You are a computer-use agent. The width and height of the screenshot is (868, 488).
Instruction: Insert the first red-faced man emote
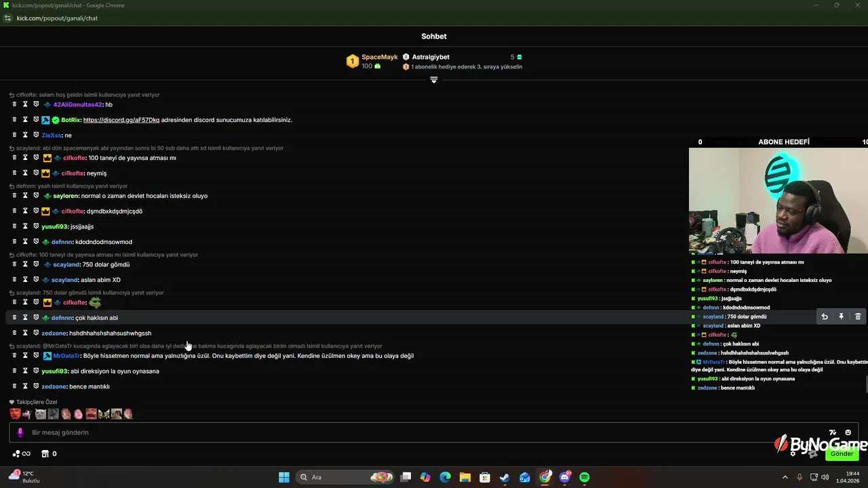point(15,413)
